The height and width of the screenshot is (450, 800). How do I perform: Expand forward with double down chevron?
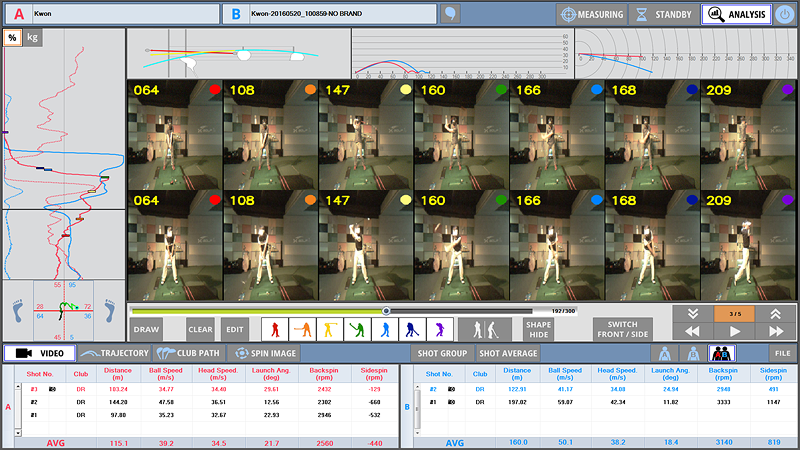[692, 313]
